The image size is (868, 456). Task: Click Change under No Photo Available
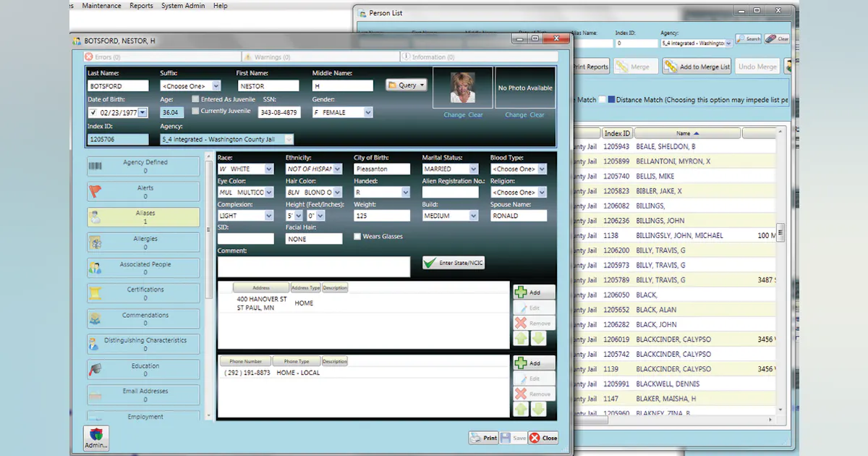(x=516, y=115)
